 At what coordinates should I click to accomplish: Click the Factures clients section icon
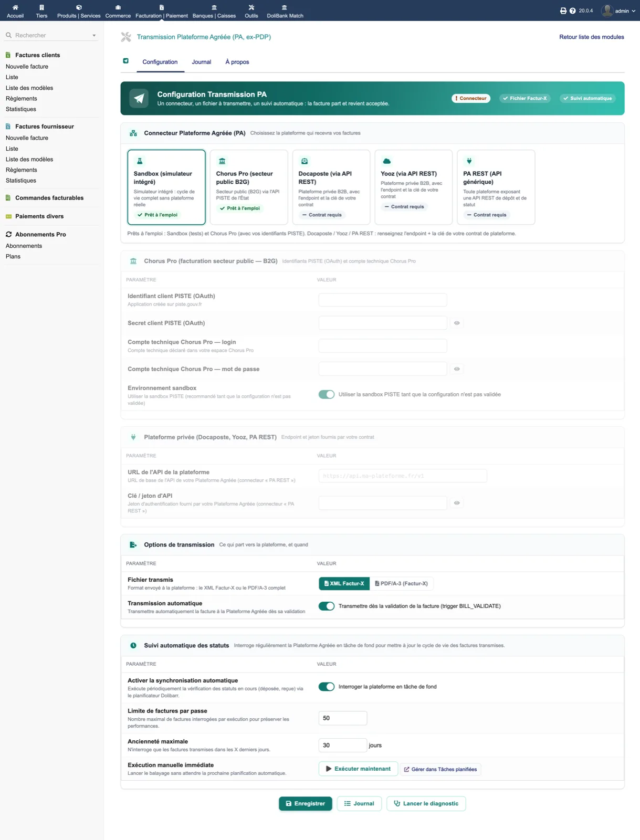pyautogui.click(x=8, y=55)
